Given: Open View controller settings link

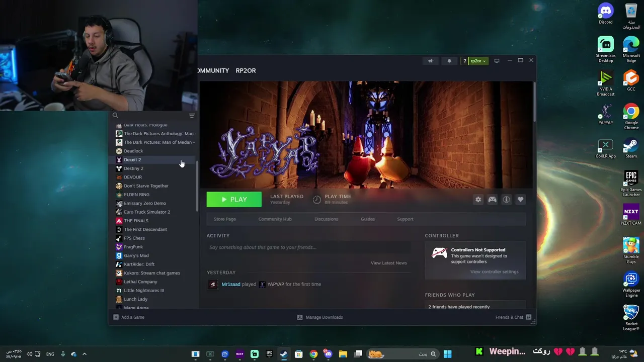Looking at the screenshot, I should pyautogui.click(x=494, y=272).
